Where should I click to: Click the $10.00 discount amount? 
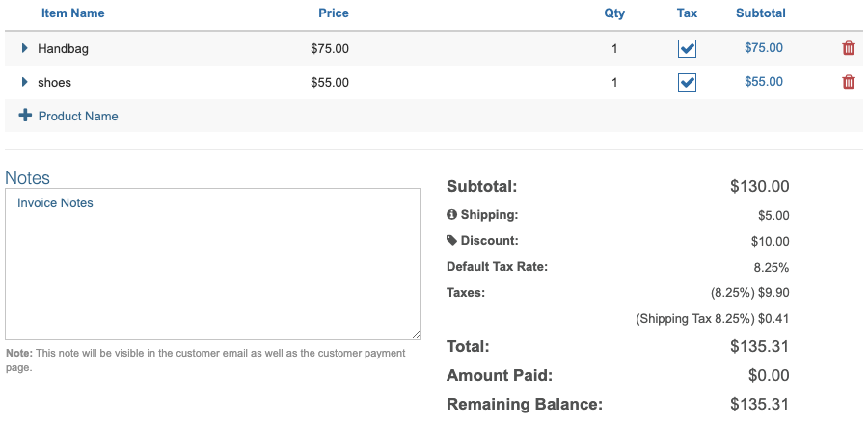click(770, 241)
